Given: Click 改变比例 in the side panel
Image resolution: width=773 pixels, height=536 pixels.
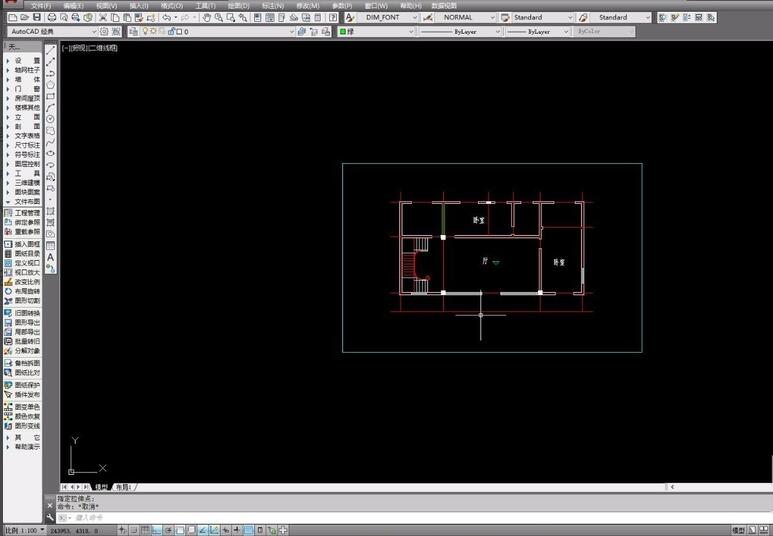Looking at the screenshot, I should (x=23, y=282).
